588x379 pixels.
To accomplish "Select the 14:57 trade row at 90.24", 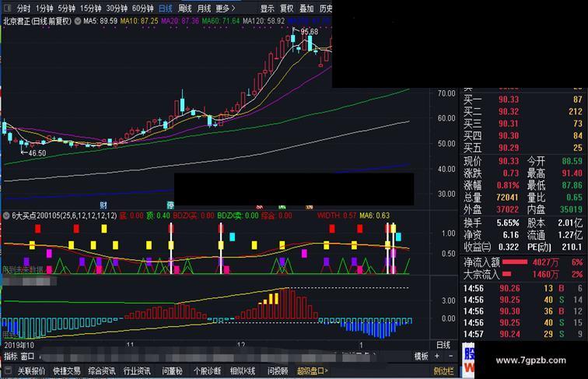I will [523, 334].
